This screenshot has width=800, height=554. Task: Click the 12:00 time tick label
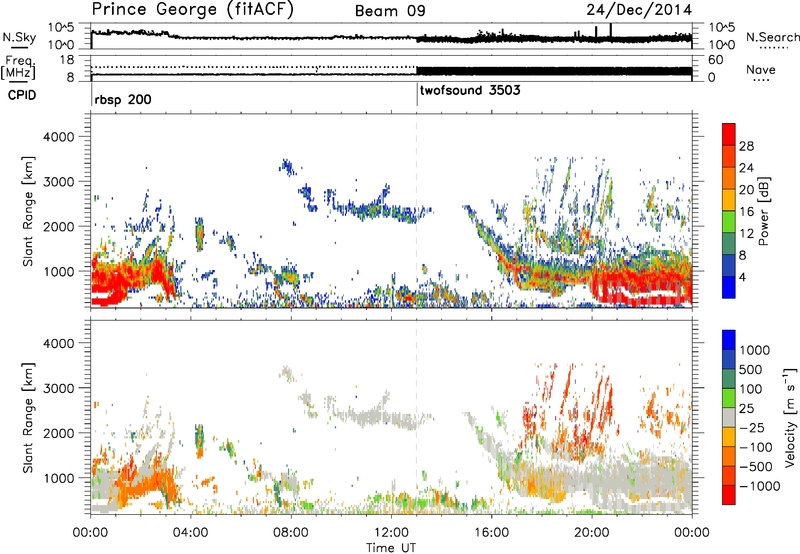(391, 533)
